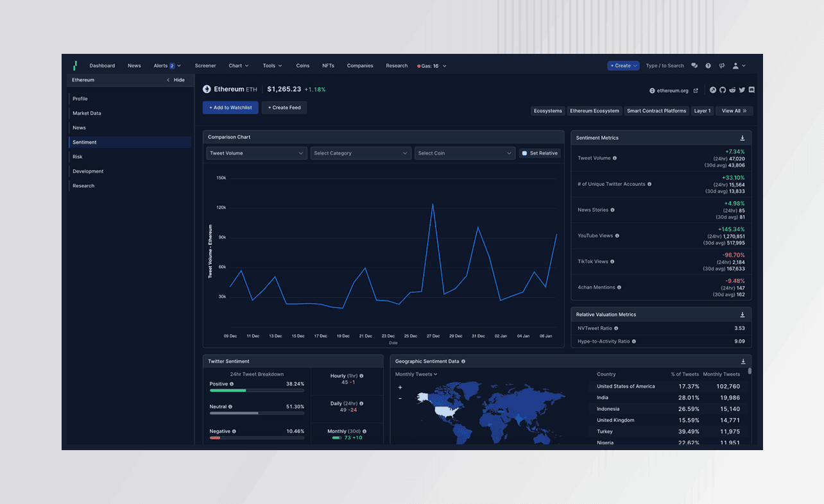
Task: Click Add to Watchlist button
Action: tap(230, 108)
